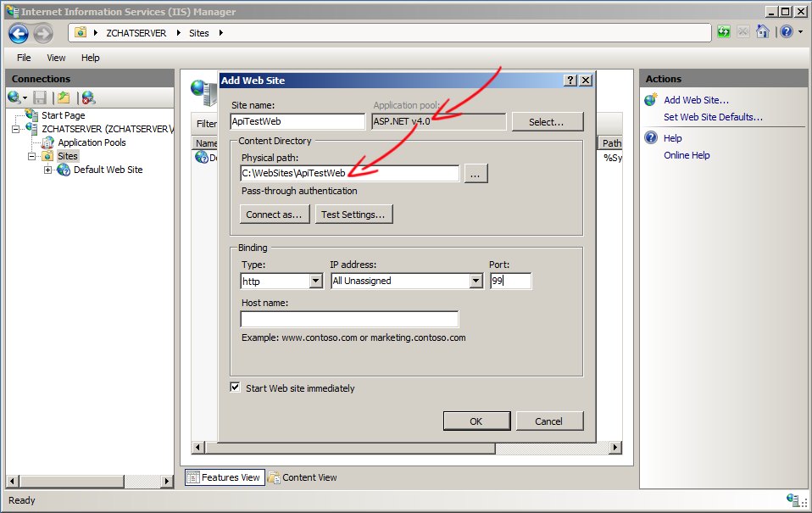Open the File menu

coord(24,58)
